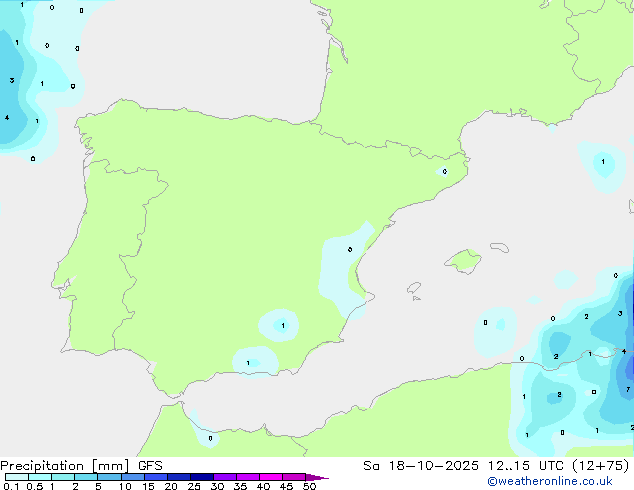This screenshot has height=490, width=634.
Task: Click the Ibiza island outline
Action: coord(414,288)
